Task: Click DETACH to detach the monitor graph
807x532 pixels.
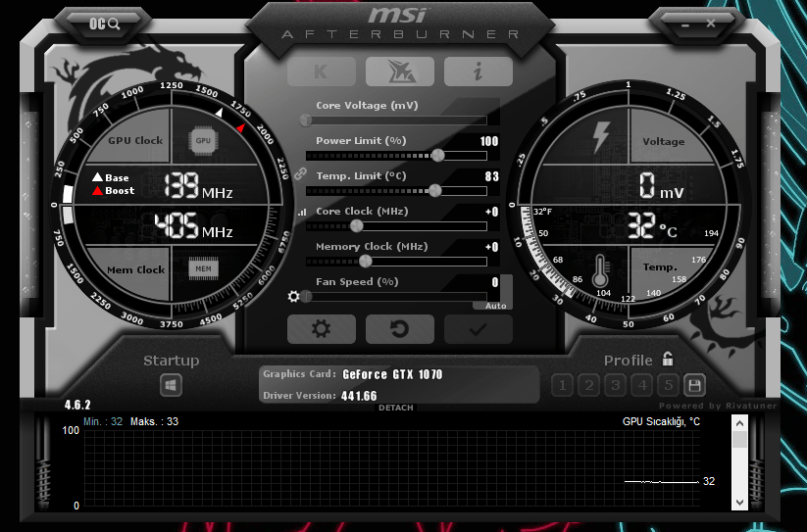Action: tap(396, 408)
